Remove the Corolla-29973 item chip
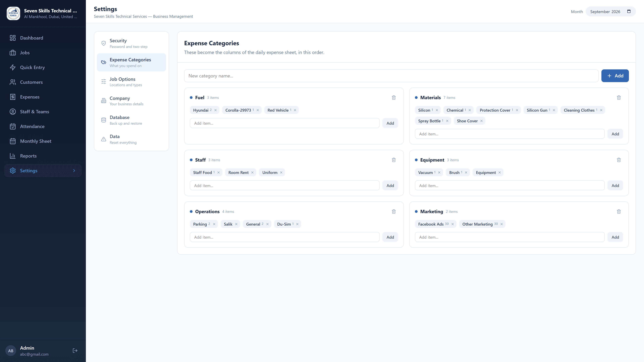The image size is (644, 362). tap(258, 110)
